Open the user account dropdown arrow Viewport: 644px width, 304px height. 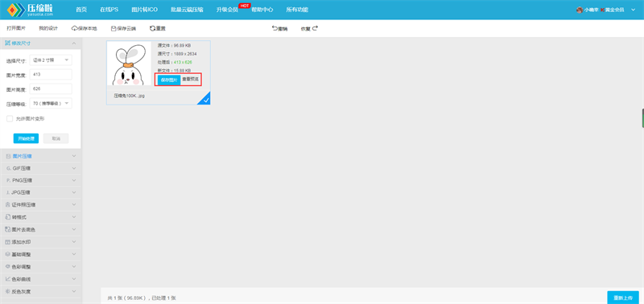(633, 10)
